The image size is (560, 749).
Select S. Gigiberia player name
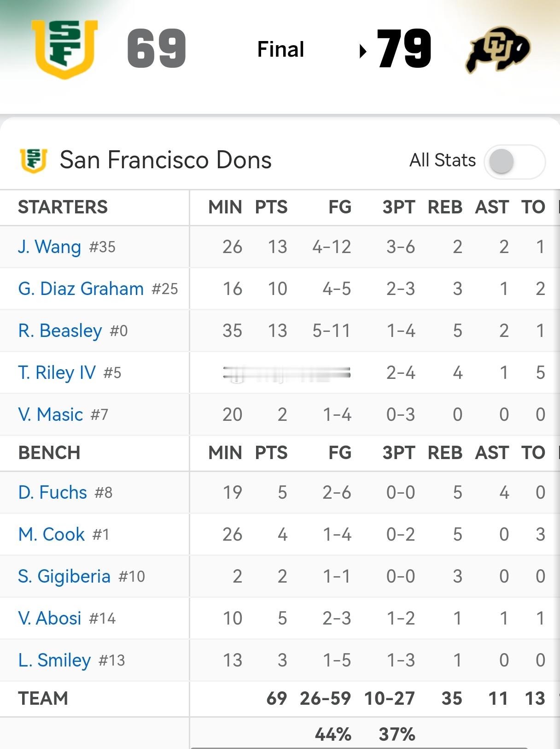pyautogui.click(x=64, y=577)
